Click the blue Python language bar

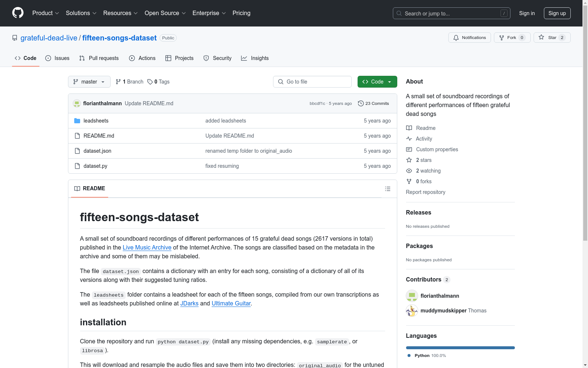(x=460, y=348)
